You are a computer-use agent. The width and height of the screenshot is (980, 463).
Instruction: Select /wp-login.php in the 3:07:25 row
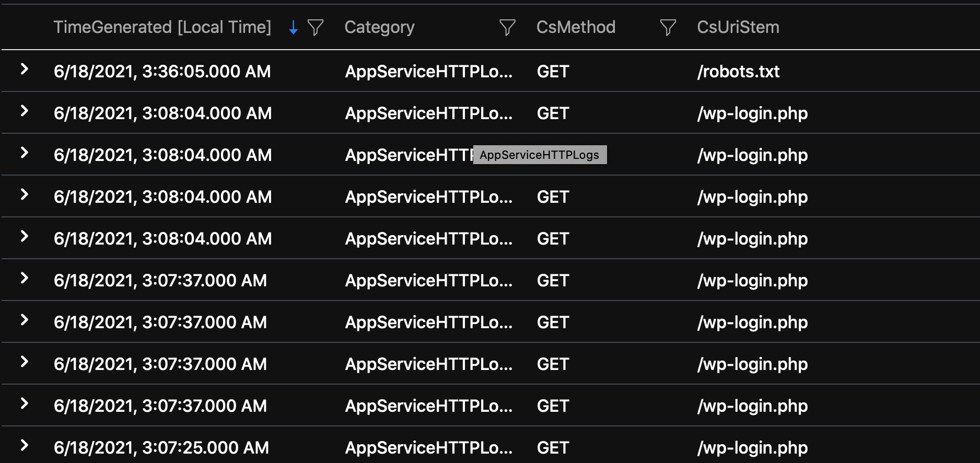(x=752, y=448)
